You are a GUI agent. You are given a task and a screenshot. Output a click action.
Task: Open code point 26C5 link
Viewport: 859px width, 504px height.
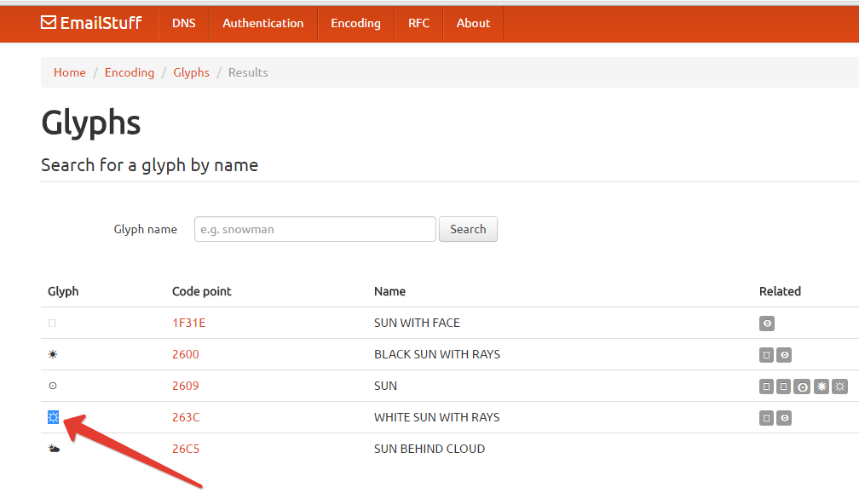[186, 449]
